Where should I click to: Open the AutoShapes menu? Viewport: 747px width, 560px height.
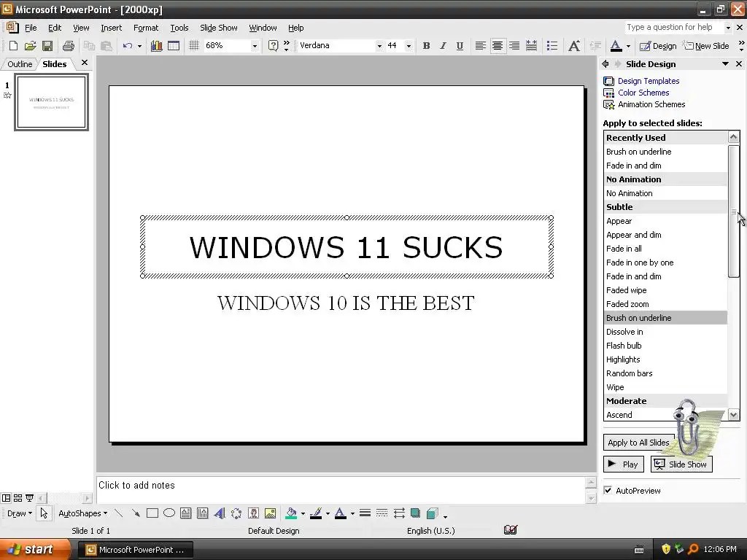coord(83,513)
